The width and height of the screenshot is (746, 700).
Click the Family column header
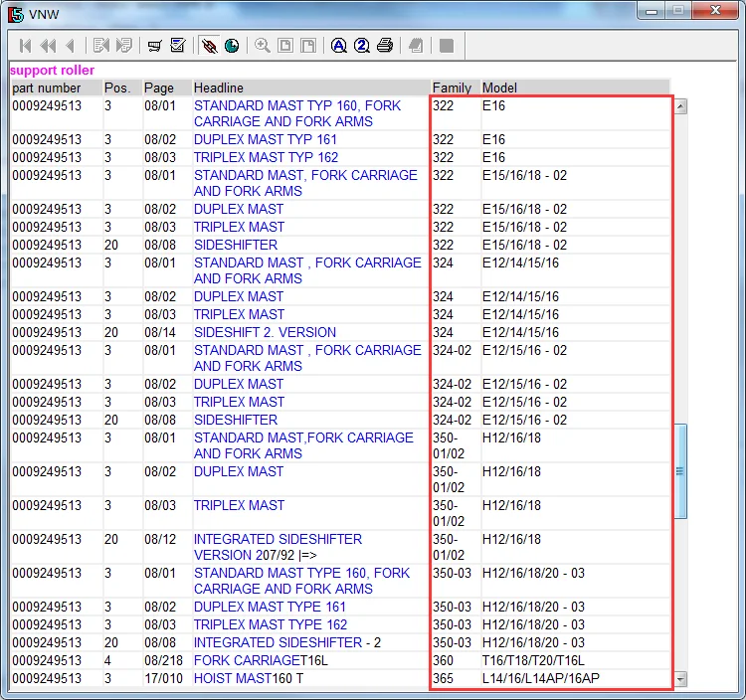(x=453, y=88)
